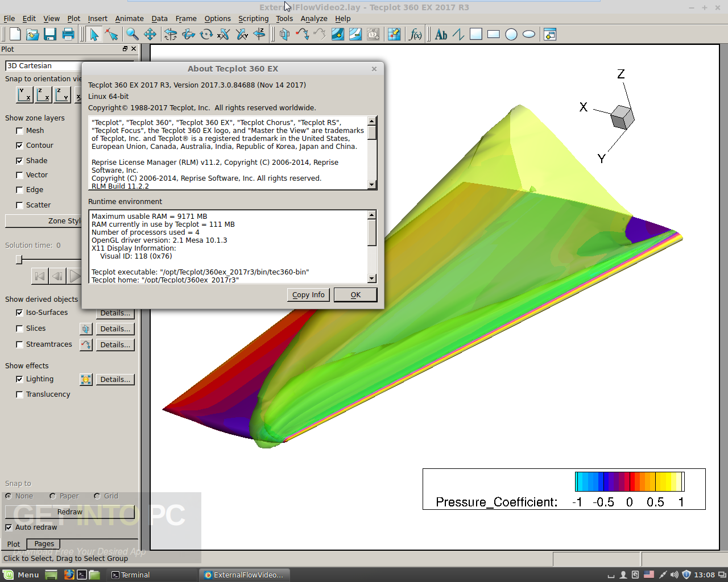The image size is (728, 582).
Task: Turn on the Scatter layer
Action: [19, 205]
